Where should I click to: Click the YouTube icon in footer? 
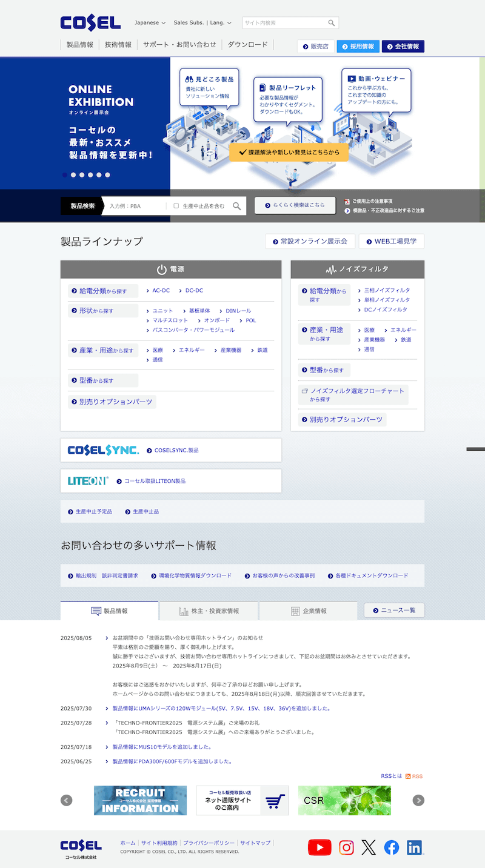coord(319,847)
